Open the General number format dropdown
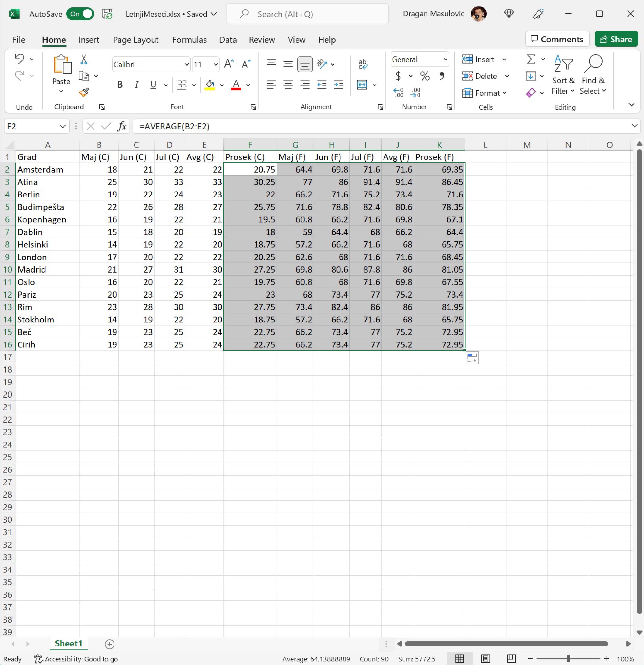Viewport: 644px width, 665px height. (x=445, y=59)
